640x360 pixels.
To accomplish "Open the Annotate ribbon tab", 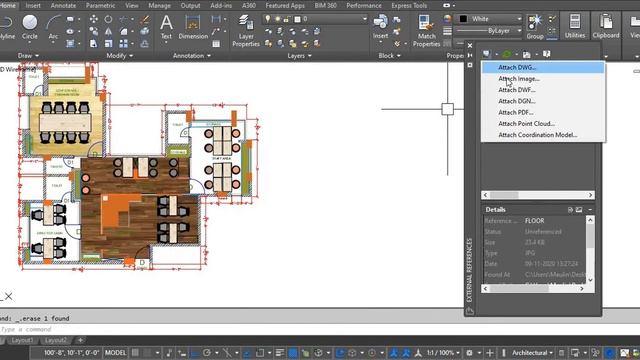I will point(63,5).
